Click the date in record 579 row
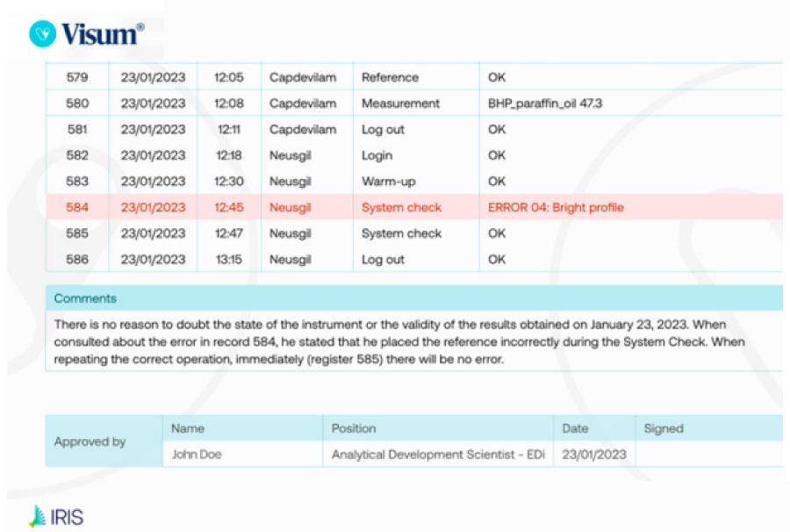 pyautogui.click(x=153, y=77)
